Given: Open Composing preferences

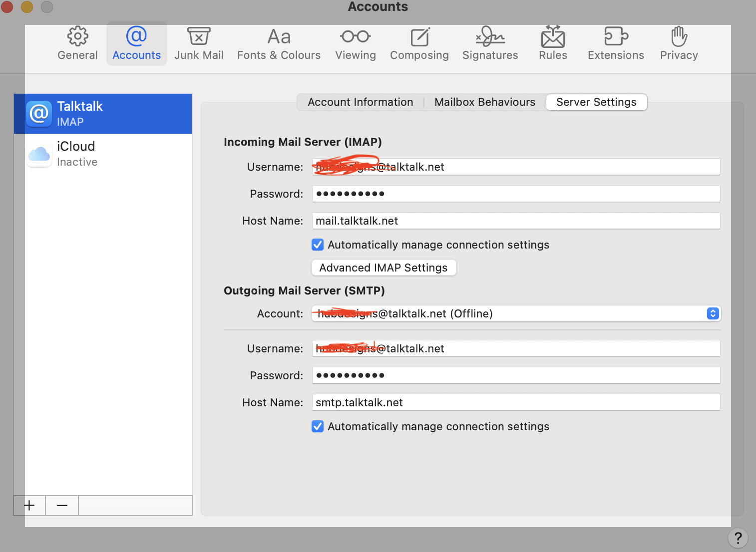Looking at the screenshot, I should 419,44.
